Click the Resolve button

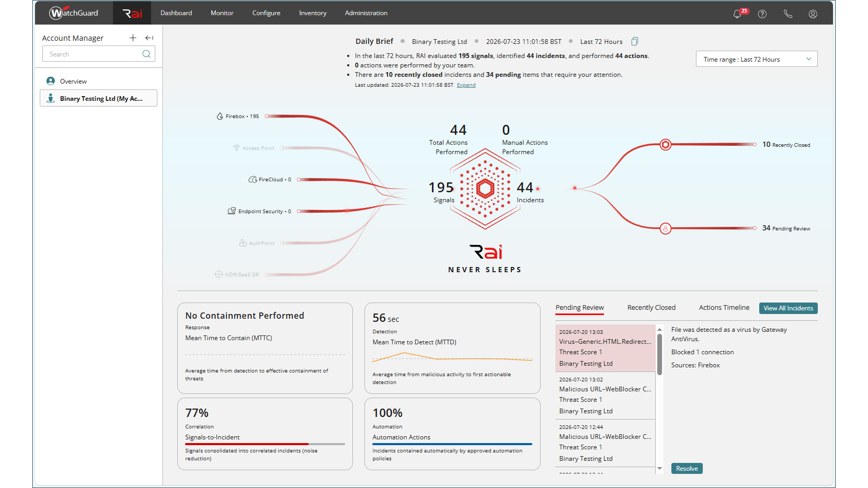tap(687, 469)
